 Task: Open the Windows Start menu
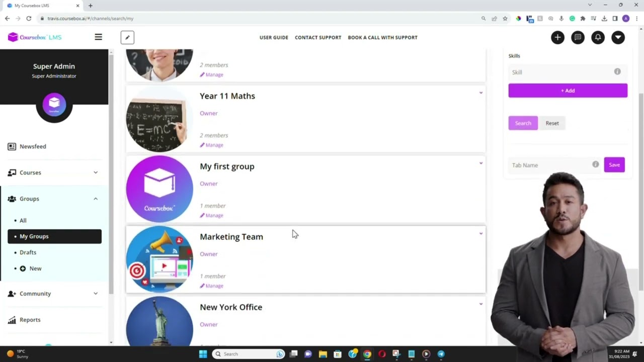pyautogui.click(x=203, y=354)
